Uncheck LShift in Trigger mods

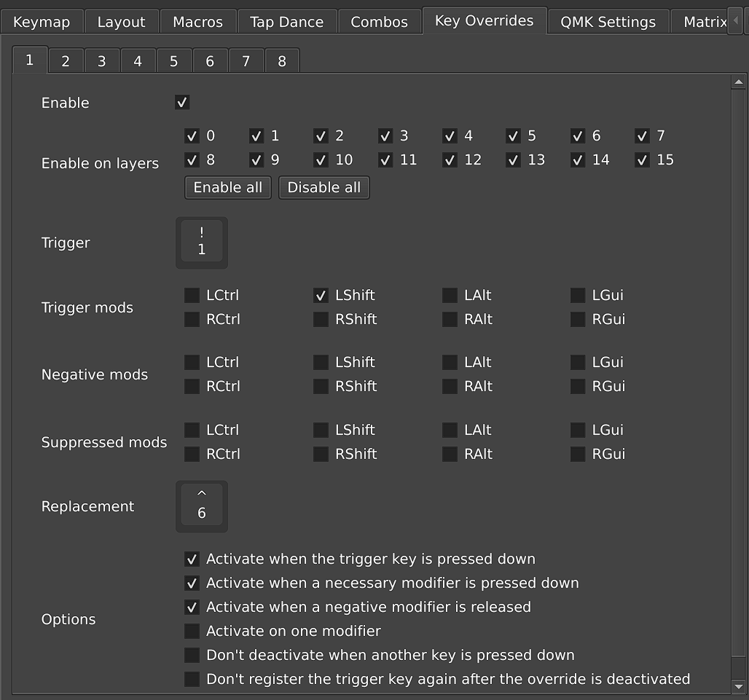point(321,296)
